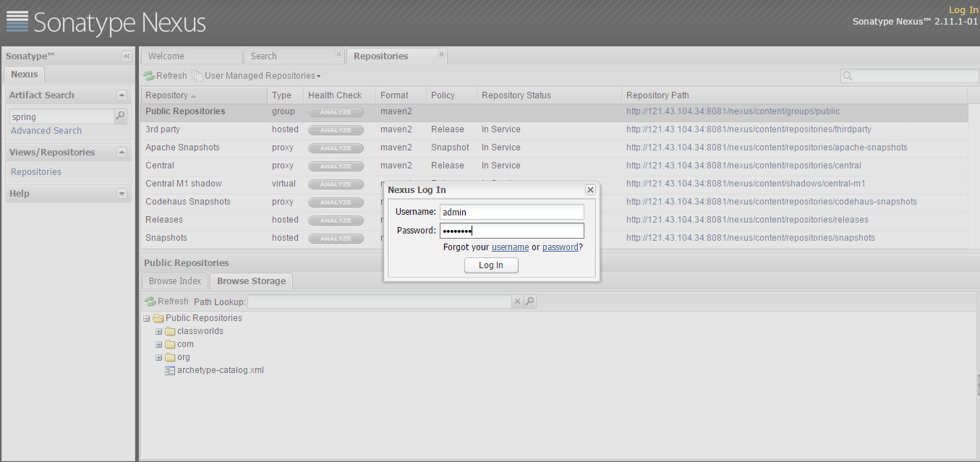Viewport: 980px width, 462px height.
Task: Click the com folder icon
Action: point(171,344)
